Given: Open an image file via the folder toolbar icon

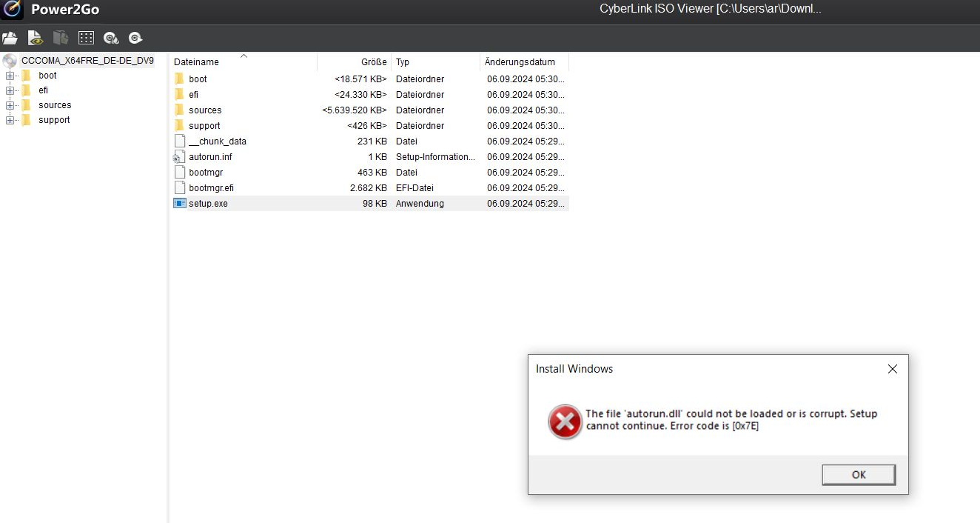Looking at the screenshot, I should pyautogui.click(x=10, y=38).
